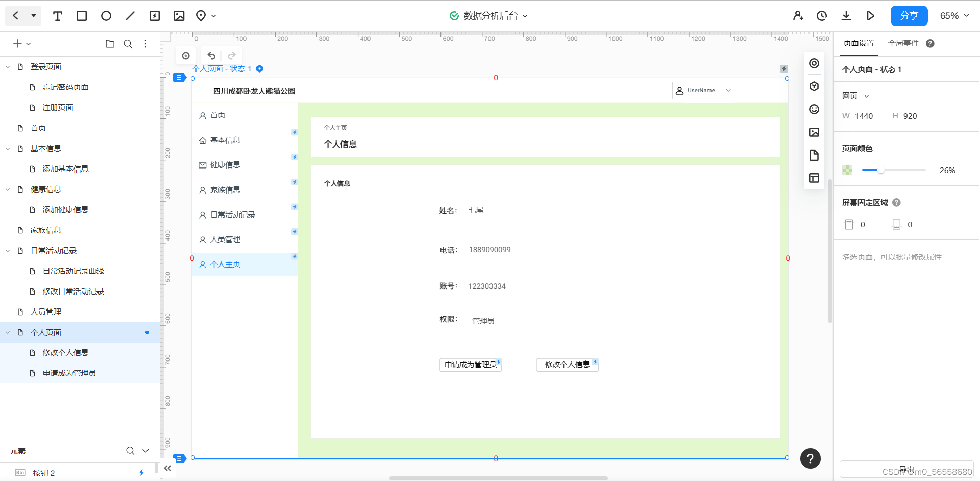
Task: Select 人员管理 in canvas sidebar menu
Action: (245, 239)
